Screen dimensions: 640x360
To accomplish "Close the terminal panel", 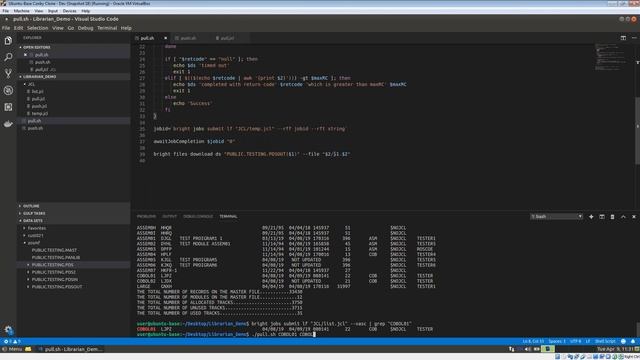I will (x=634, y=217).
